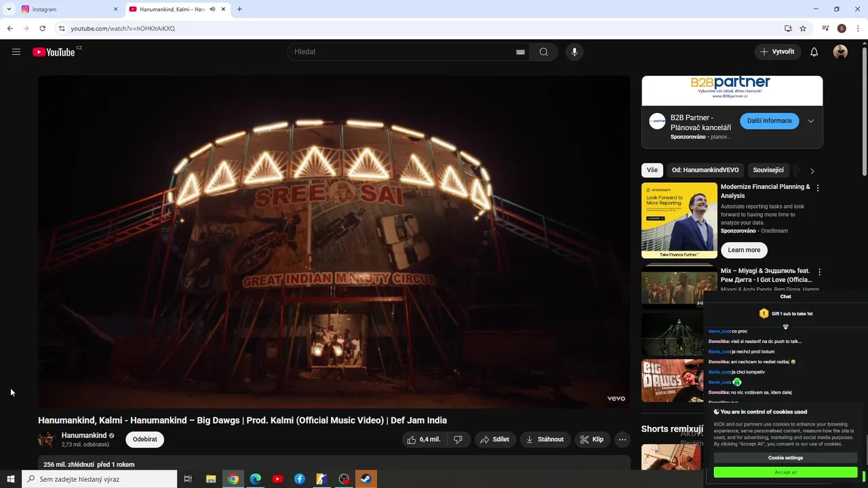
Task: Click the youtube.com URL address bar
Action: coord(123,28)
